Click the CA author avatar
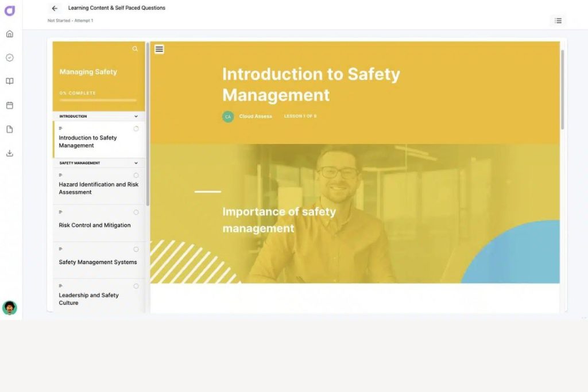Screen dimensions: 588x392 (x=228, y=117)
